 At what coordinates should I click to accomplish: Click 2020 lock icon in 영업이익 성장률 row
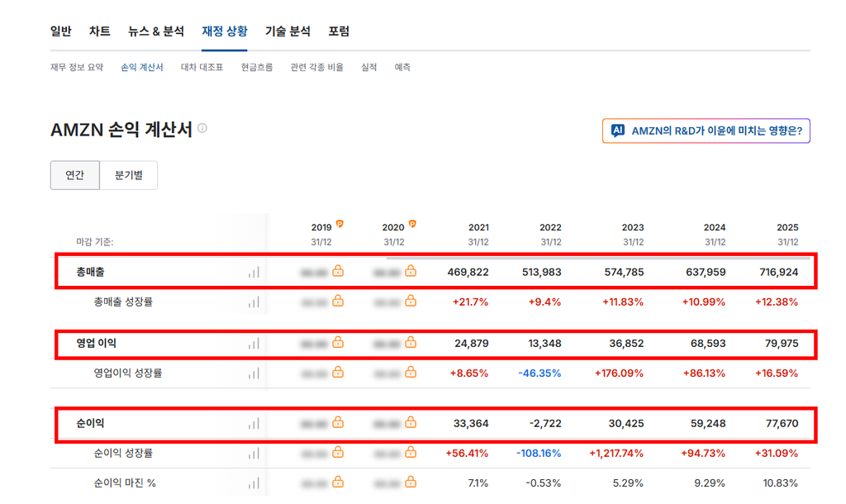[411, 372]
